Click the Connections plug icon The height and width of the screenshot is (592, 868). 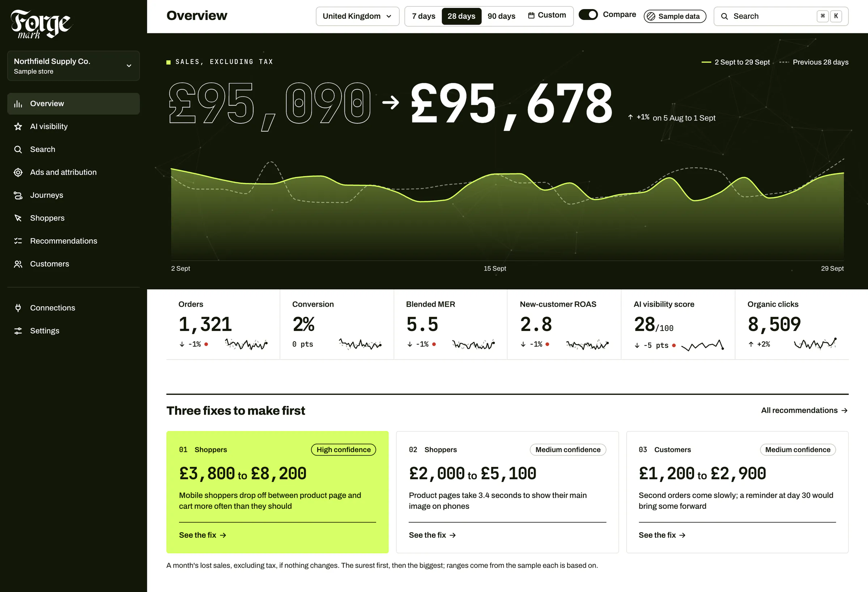click(x=18, y=308)
